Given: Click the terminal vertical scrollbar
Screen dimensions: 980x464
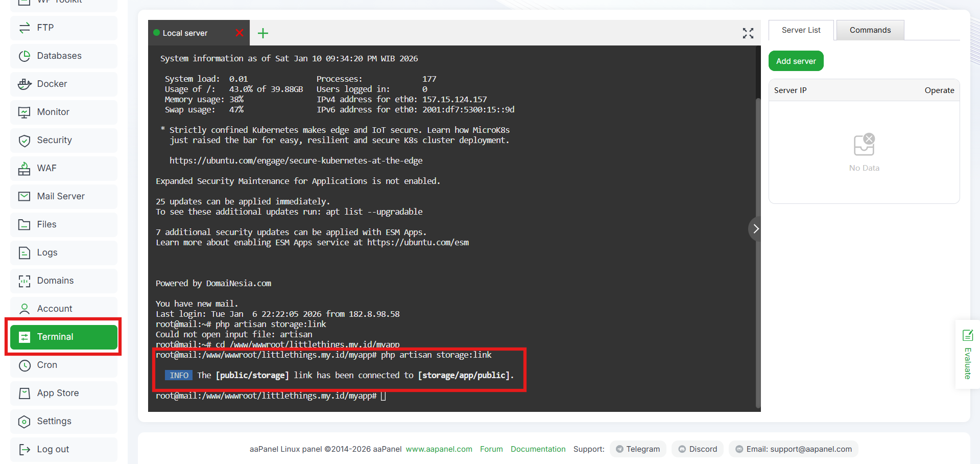Looking at the screenshot, I should click(758, 253).
